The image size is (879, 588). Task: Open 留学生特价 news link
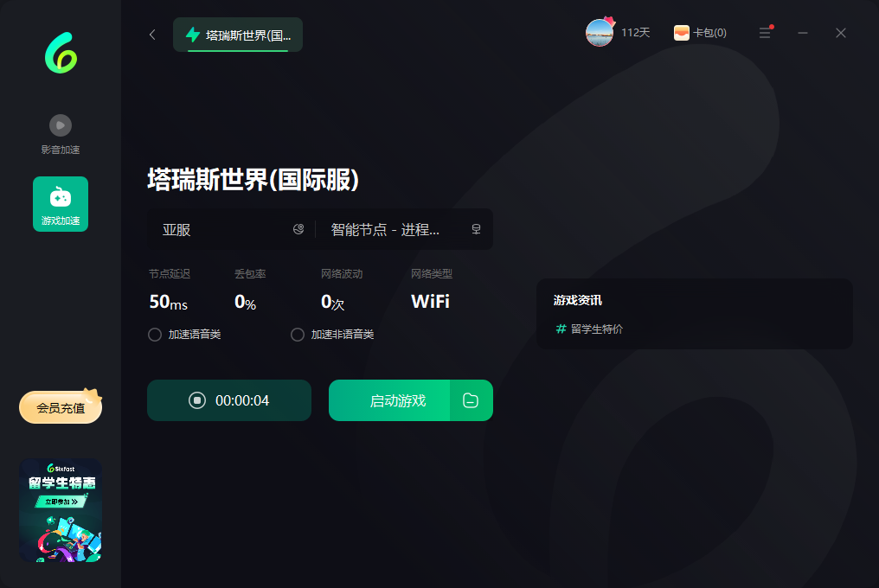596,329
